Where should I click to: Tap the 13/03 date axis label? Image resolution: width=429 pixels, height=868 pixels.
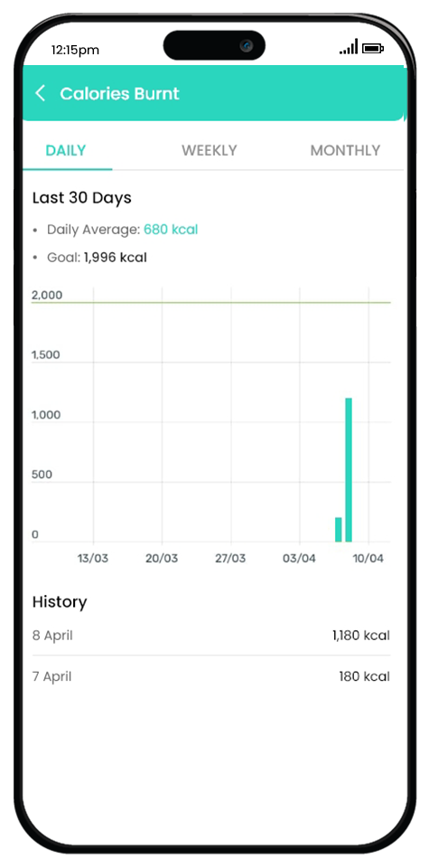click(x=93, y=558)
